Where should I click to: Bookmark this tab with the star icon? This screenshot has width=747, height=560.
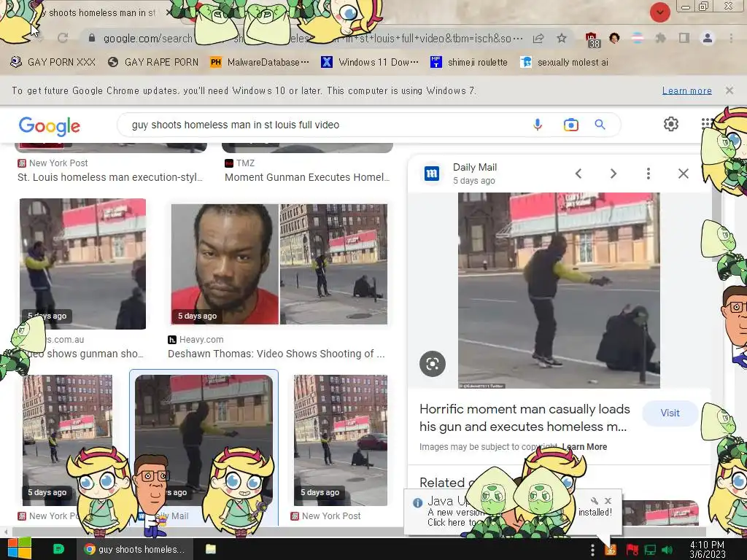tap(562, 38)
